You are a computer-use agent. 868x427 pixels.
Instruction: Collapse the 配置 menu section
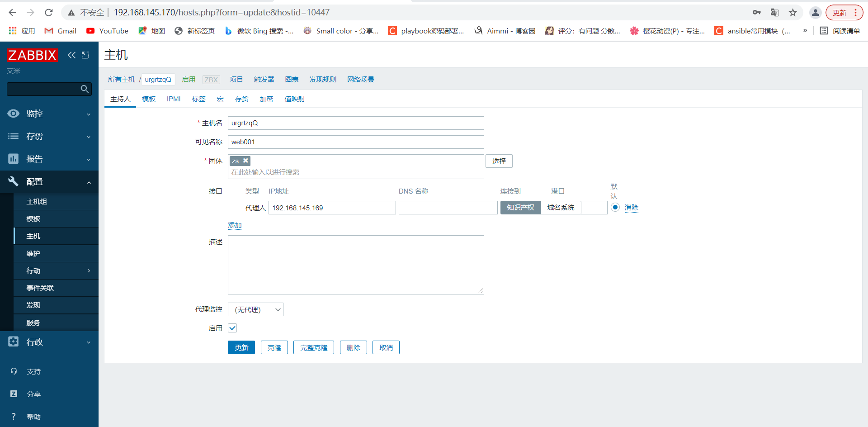(x=89, y=182)
